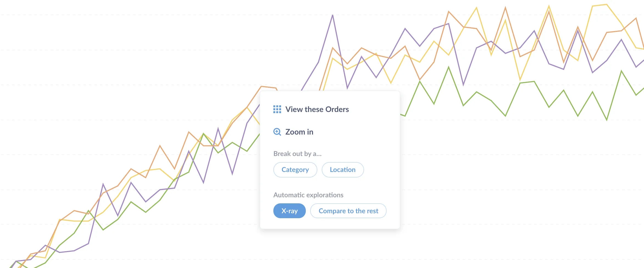Choose the Zoom in text option
644x268 pixels.
pos(299,132)
